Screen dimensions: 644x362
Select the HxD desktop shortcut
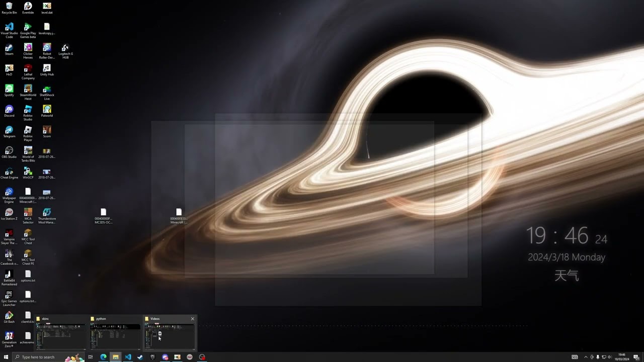pyautogui.click(x=9, y=70)
